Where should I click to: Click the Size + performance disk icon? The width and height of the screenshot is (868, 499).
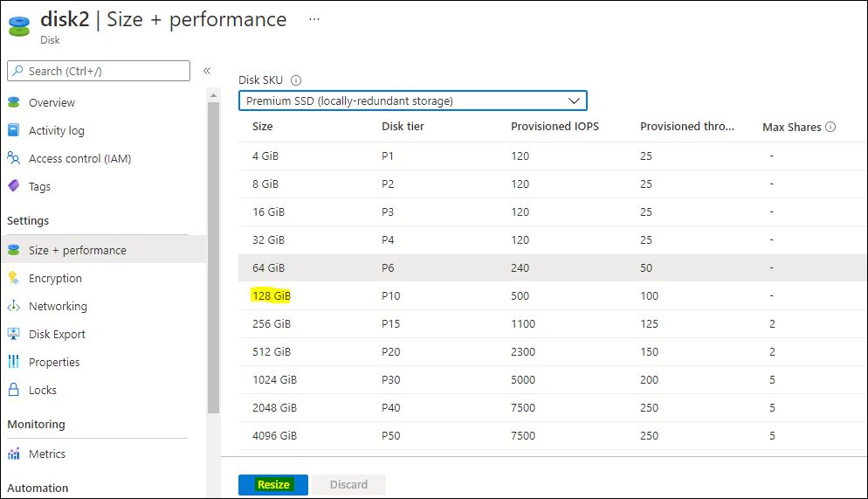click(x=14, y=250)
